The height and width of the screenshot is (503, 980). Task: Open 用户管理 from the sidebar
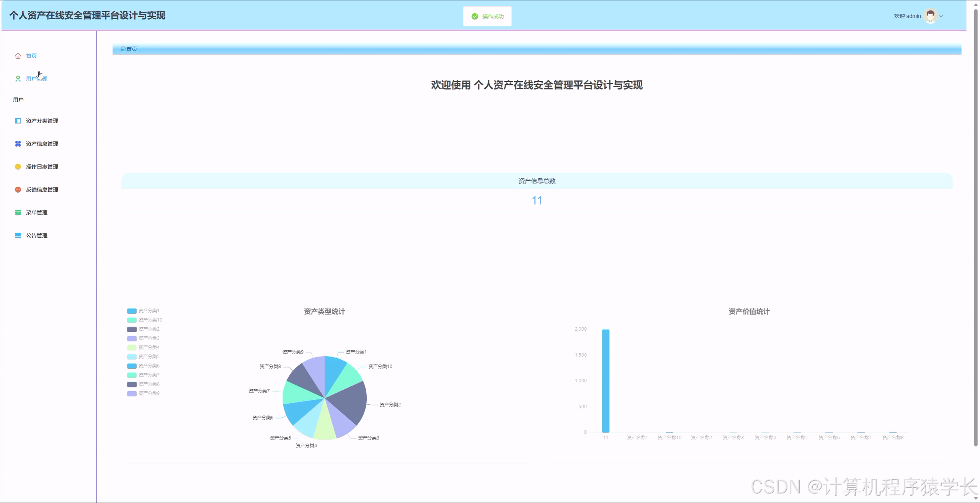point(36,78)
